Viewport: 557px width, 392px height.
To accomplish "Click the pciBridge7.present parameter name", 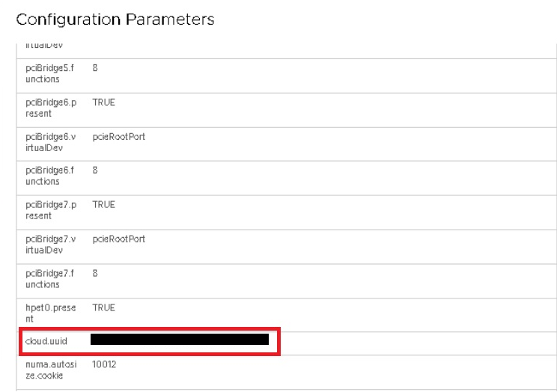I will click(50, 210).
